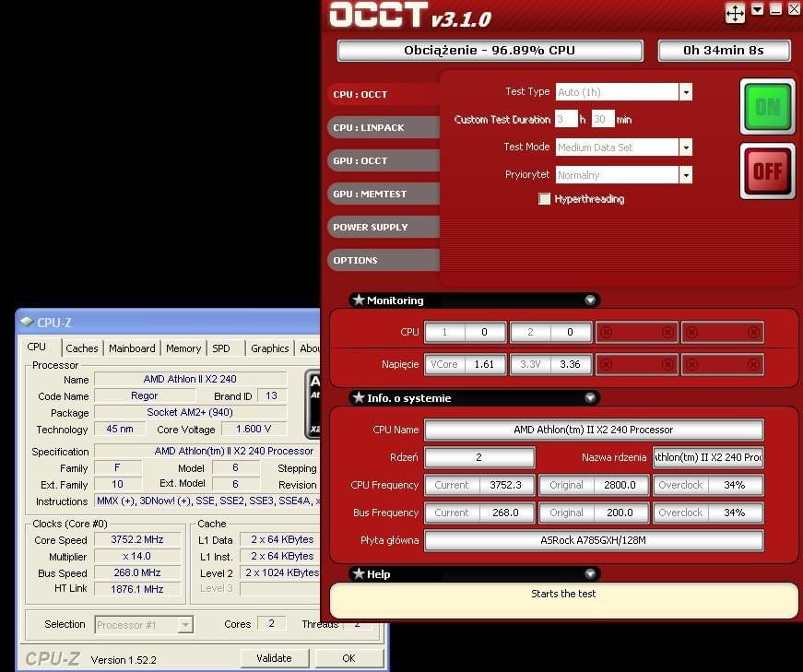The height and width of the screenshot is (672, 803).
Task: Open the OCCT title bar down-arrow menu
Action: tap(758, 9)
